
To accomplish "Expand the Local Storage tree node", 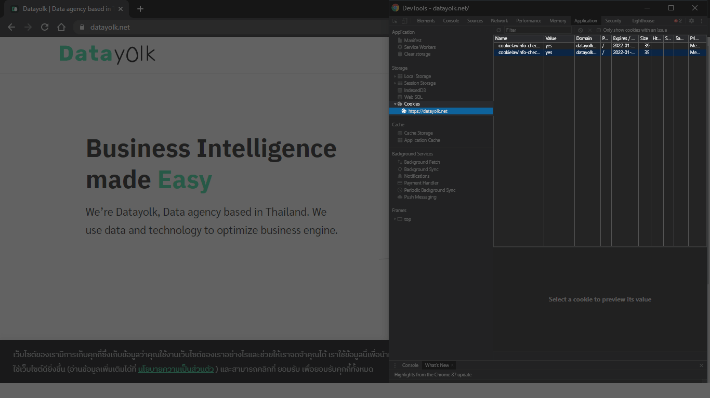I will [x=395, y=76].
